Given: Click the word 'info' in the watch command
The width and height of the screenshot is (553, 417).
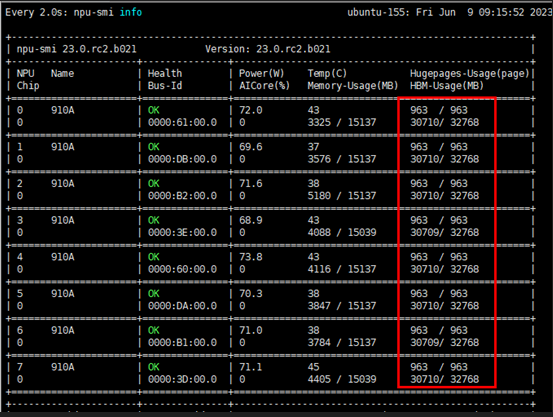Looking at the screenshot, I should pos(130,12).
